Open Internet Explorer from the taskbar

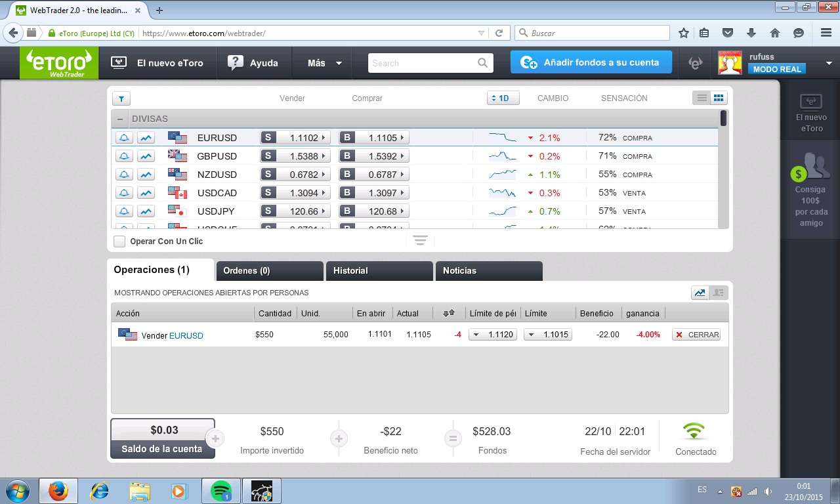pyautogui.click(x=99, y=490)
